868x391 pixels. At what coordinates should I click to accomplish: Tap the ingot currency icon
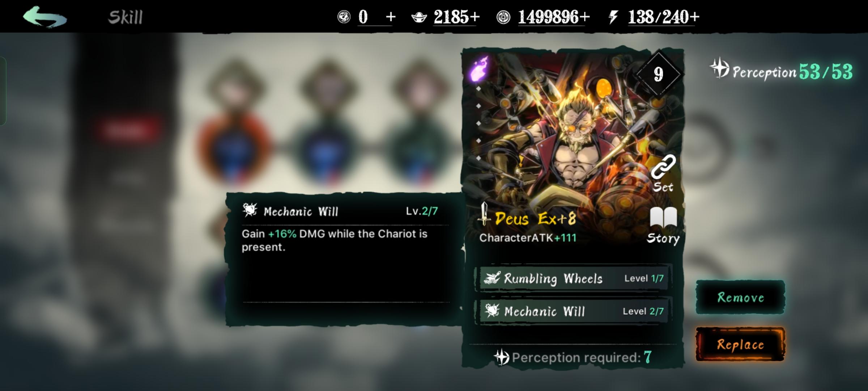(x=419, y=17)
